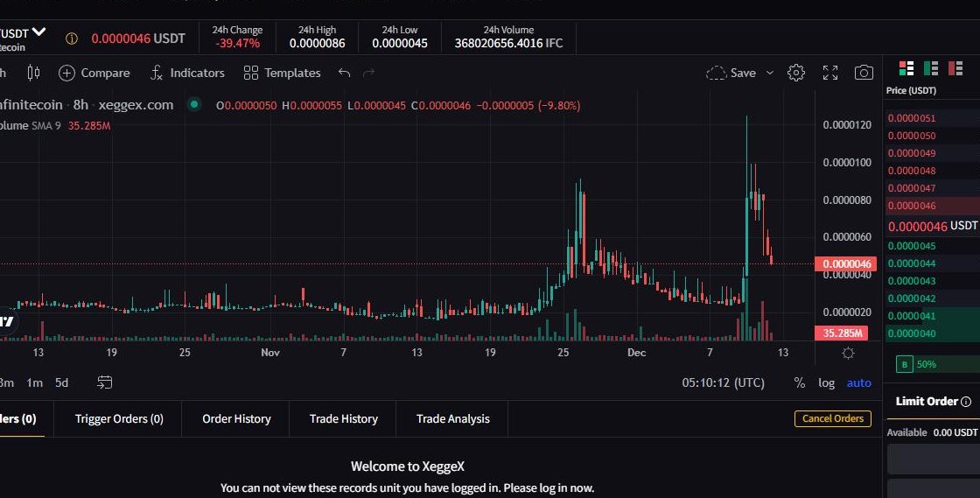
Task: Select ask price 0.0000047 in order book
Action: click(x=912, y=188)
